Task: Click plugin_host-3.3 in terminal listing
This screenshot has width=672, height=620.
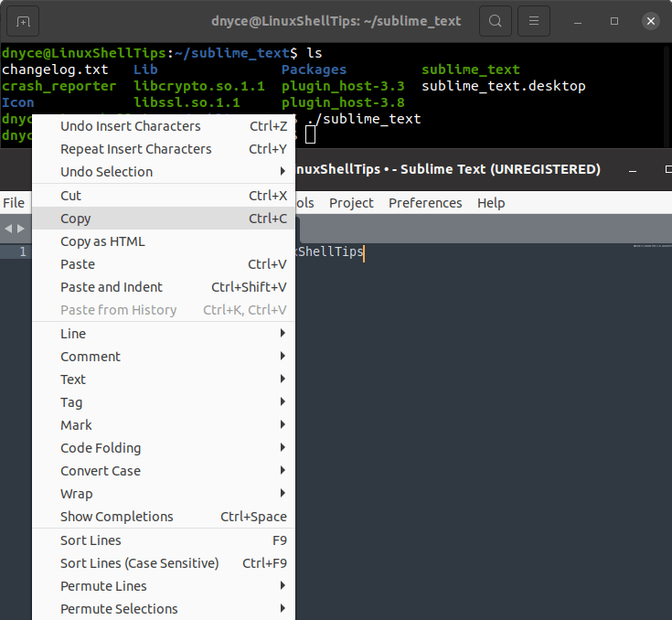Action: tap(343, 86)
